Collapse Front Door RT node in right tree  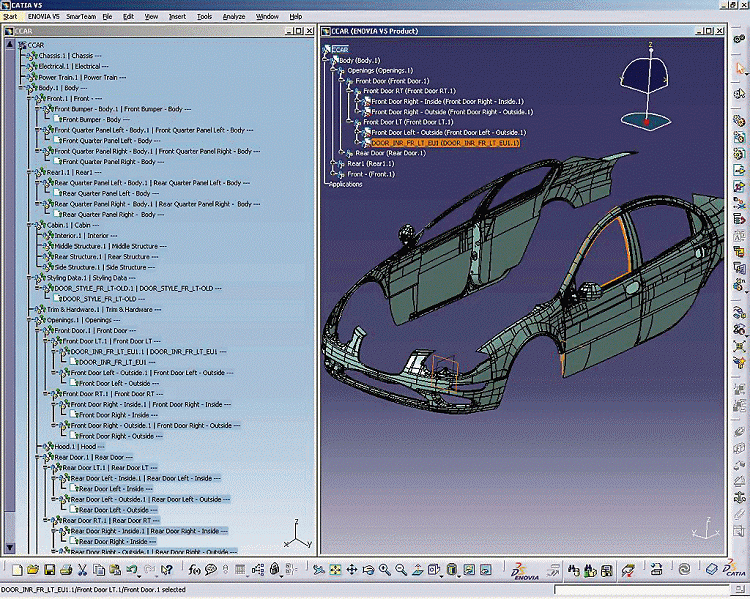[x=349, y=91]
